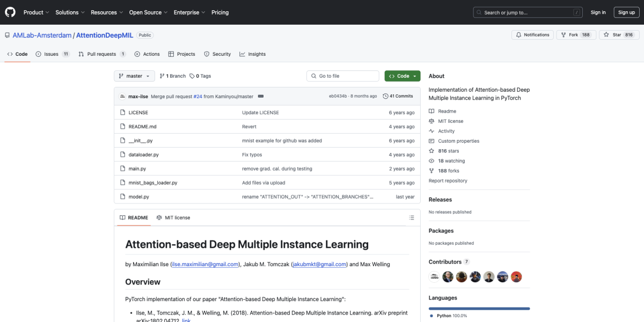Click the Notifications bell button
The height and width of the screenshot is (322, 644).
click(x=532, y=35)
